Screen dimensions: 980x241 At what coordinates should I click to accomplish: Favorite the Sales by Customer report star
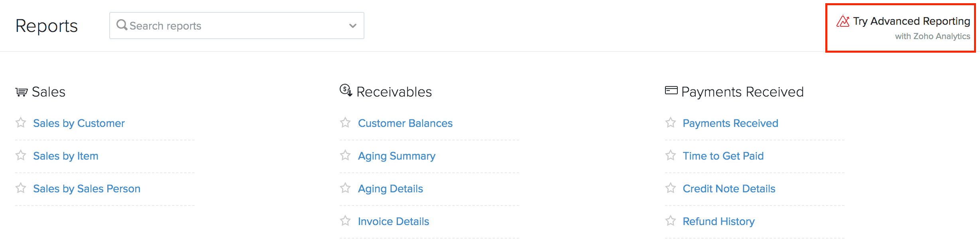coord(21,122)
